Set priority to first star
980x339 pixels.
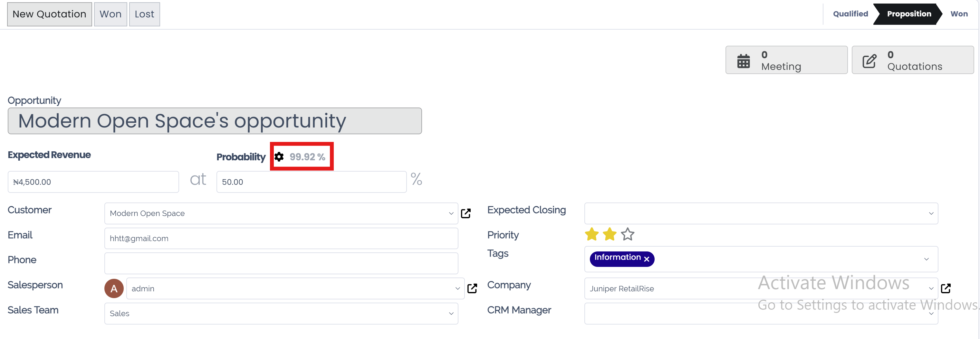(591, 234)
